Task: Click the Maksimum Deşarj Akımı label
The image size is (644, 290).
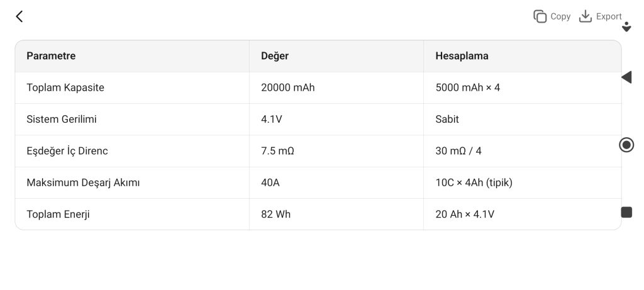Action: tap(83, 182)
